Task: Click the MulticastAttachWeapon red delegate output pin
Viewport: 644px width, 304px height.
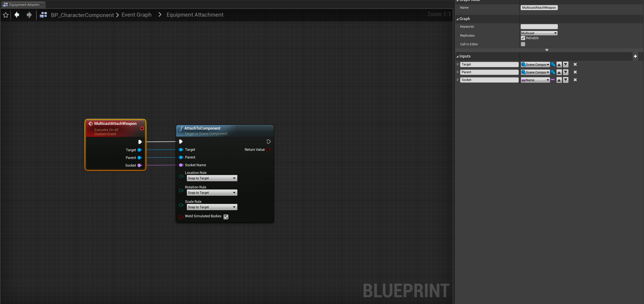Action: click(142, 128)
